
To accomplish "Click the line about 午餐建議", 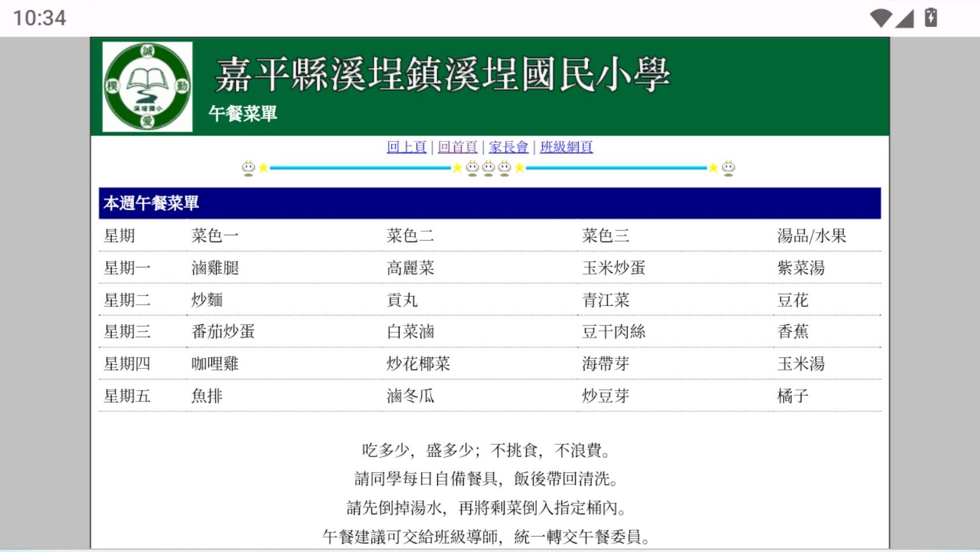I will [x=486, y=537].
